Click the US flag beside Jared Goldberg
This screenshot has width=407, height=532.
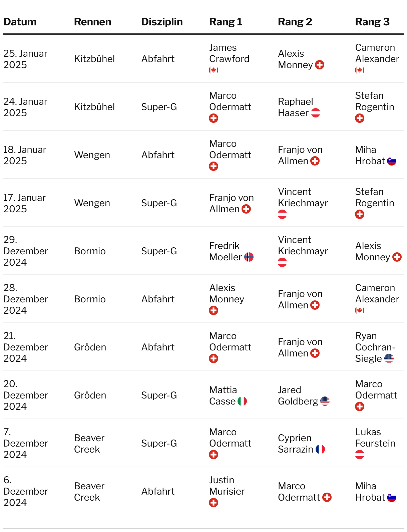pyautogui.click(x=325, y=401)
